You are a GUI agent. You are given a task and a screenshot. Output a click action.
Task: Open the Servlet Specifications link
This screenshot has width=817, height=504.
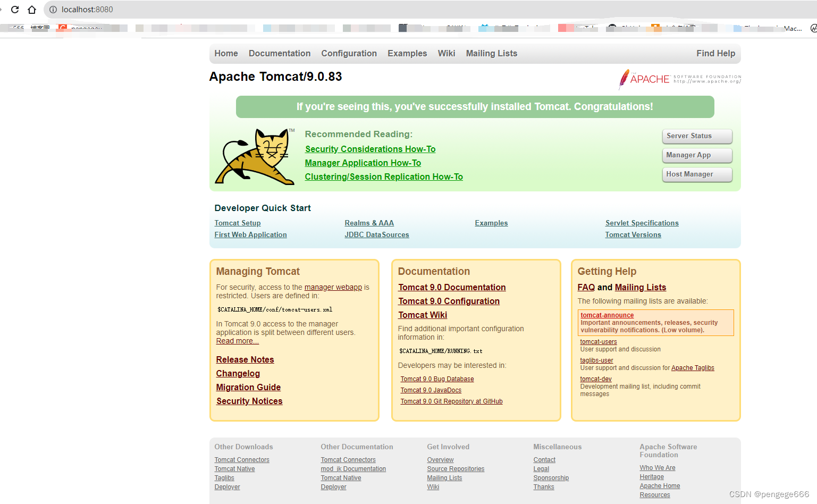point(642,223)
